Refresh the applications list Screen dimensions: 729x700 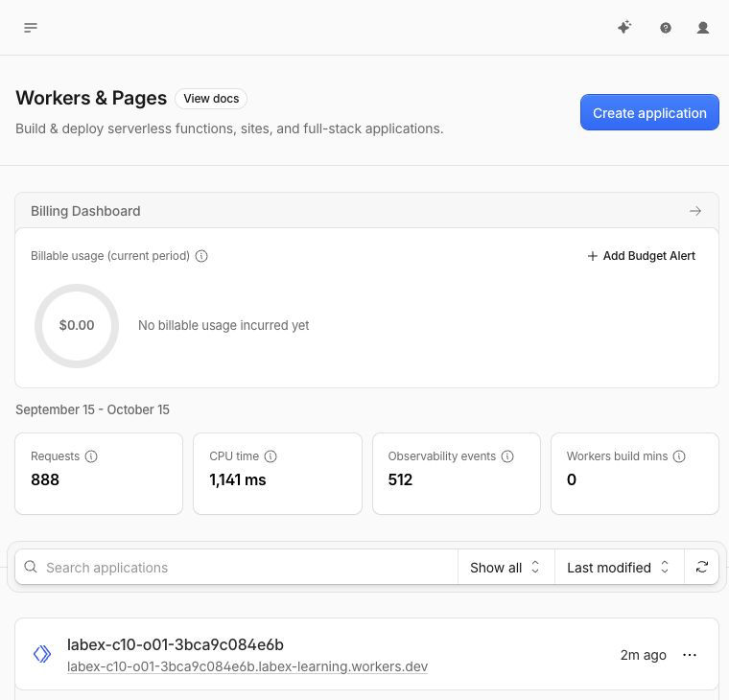(701, 567)
